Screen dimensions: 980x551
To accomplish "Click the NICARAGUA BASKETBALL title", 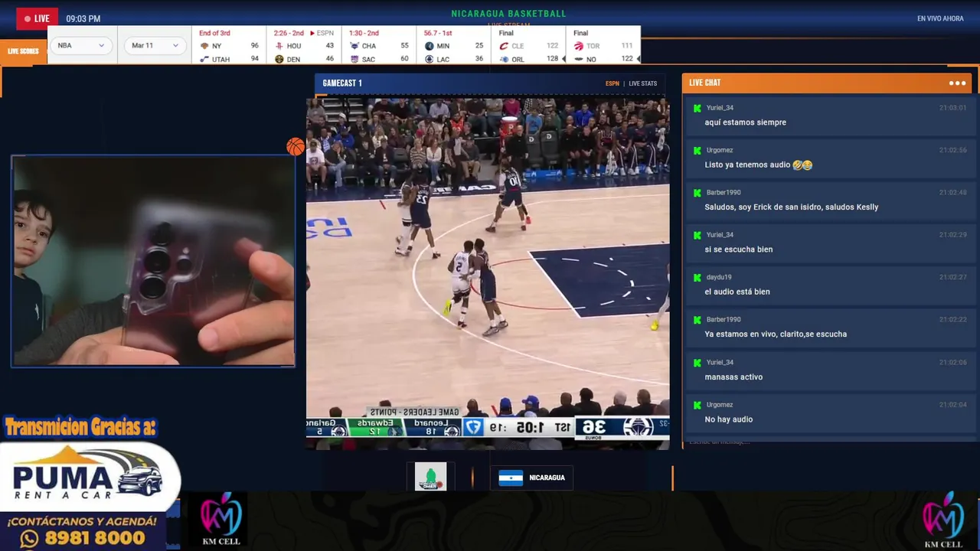I will (509, 14).
